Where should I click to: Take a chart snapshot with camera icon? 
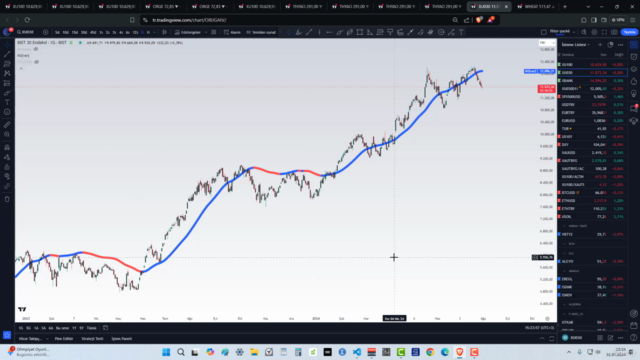point(614,32)
